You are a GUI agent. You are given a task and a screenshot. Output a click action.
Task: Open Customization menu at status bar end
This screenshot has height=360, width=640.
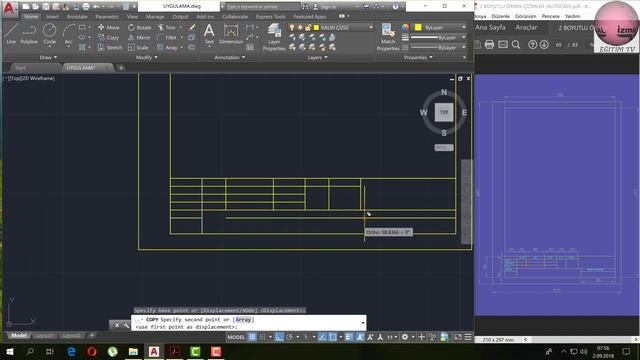(468, 337)
